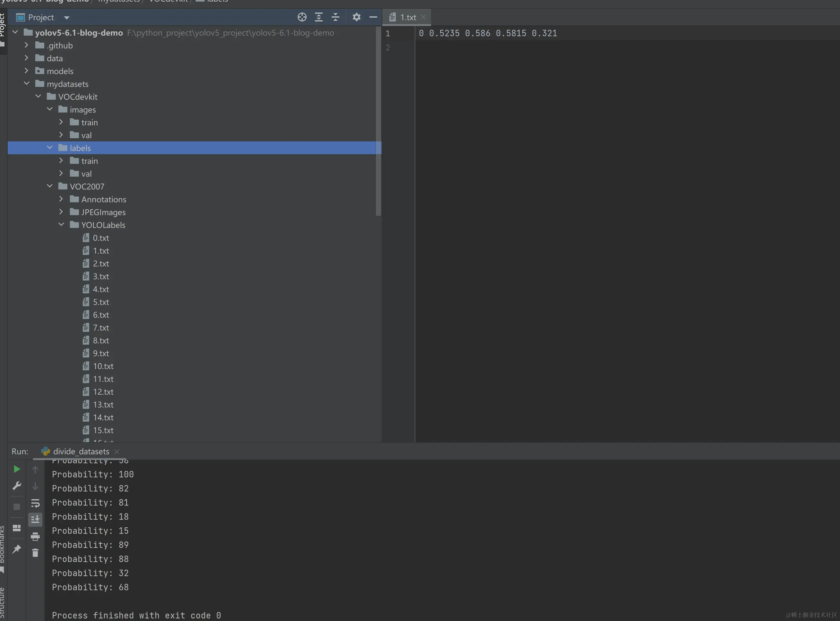This screenshot has height=621, width=840.
Task: Select the YOLOLabels folder name
Action: coord(103,225)
